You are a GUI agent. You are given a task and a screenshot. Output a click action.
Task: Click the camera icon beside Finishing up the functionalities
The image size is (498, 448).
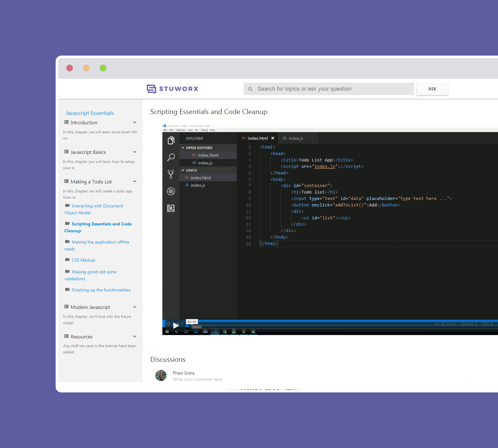67,290
